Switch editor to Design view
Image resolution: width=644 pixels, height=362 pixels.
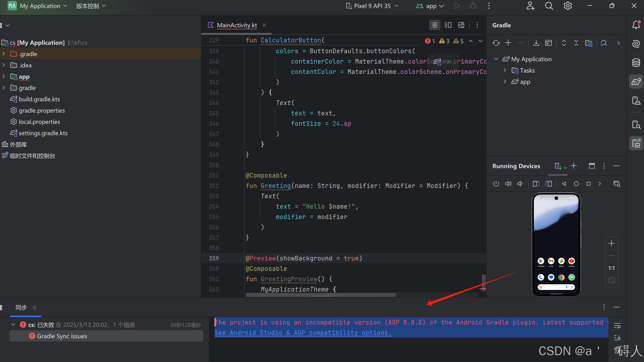click(x=461, y=25)
